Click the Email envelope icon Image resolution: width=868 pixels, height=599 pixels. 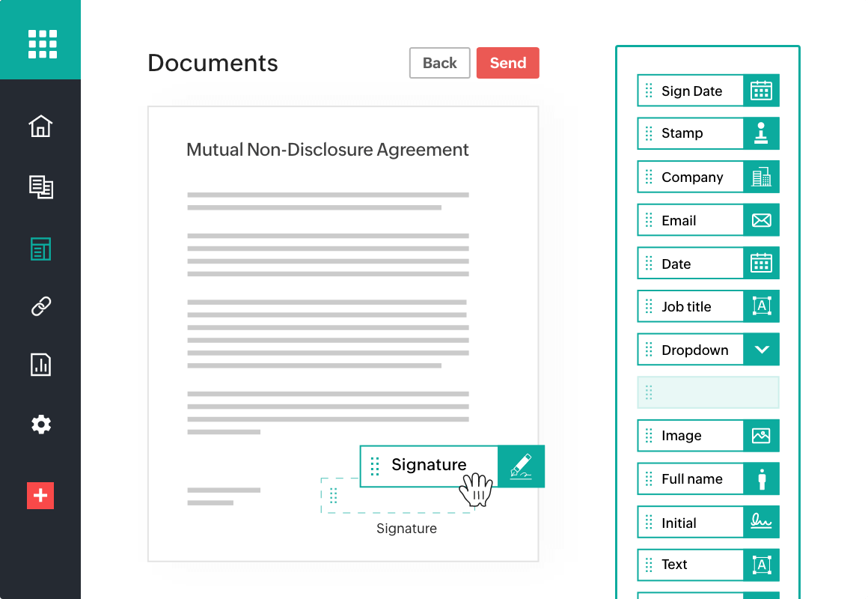761,220
